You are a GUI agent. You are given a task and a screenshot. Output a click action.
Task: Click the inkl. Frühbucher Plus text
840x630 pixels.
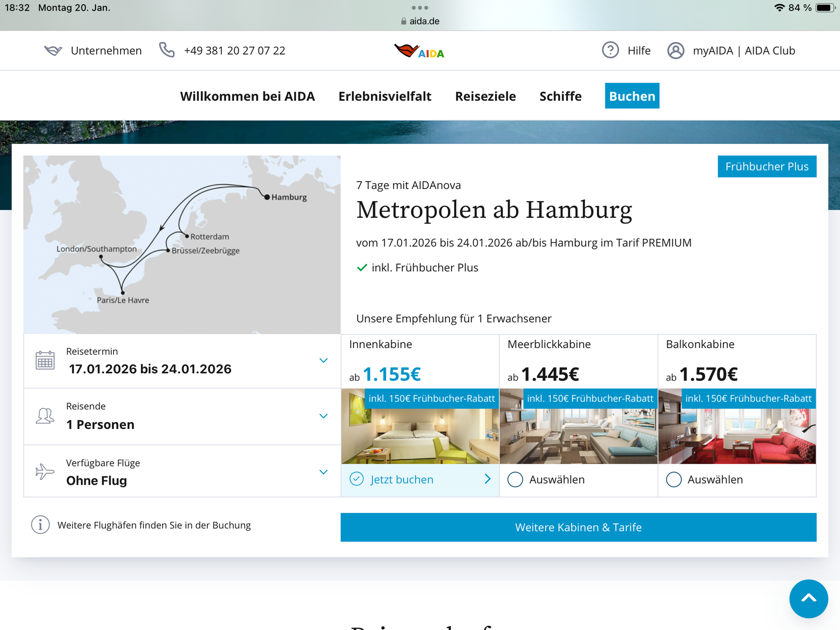click(x=425, y=268)
